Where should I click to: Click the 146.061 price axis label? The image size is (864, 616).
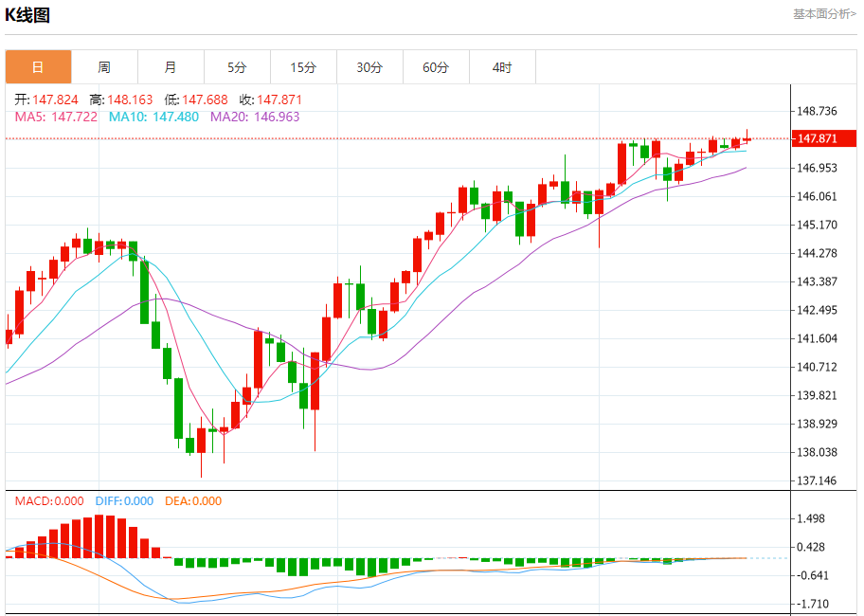point(818,197)
